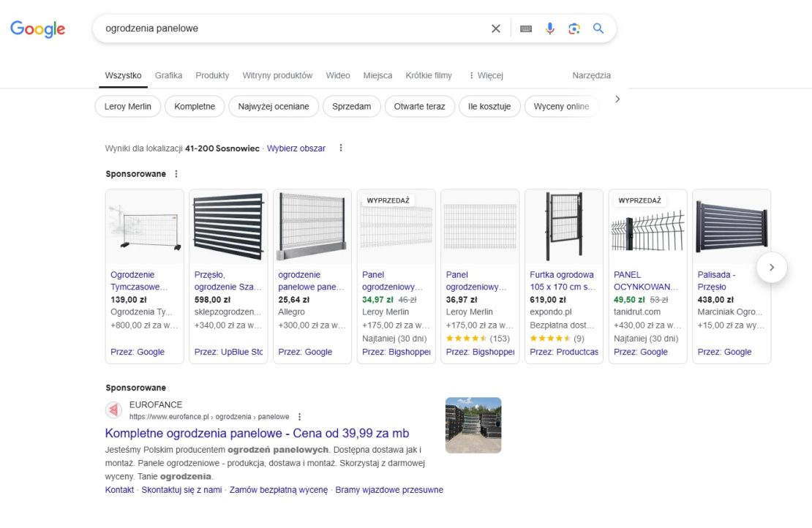Click the Wybierz obszar location link
Viewport: 812px width, 528px height.
pyautogui.click(x=296, y=148)
